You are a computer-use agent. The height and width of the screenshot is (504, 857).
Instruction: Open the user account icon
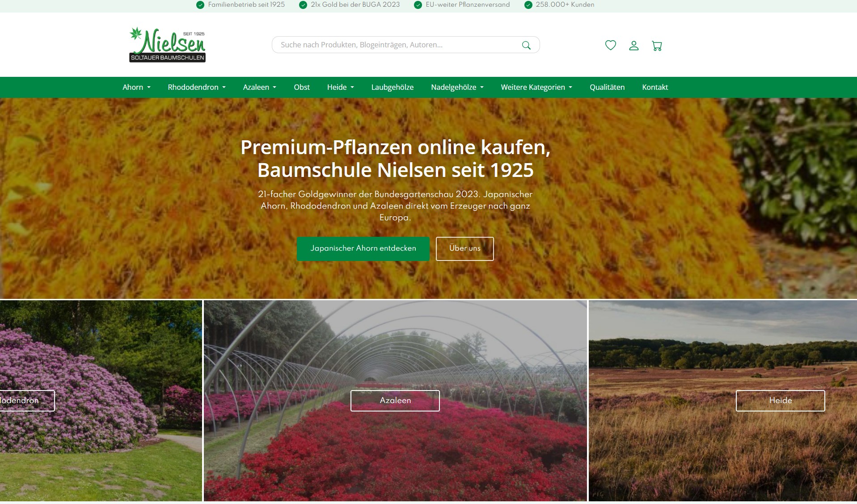coord(633,45)
